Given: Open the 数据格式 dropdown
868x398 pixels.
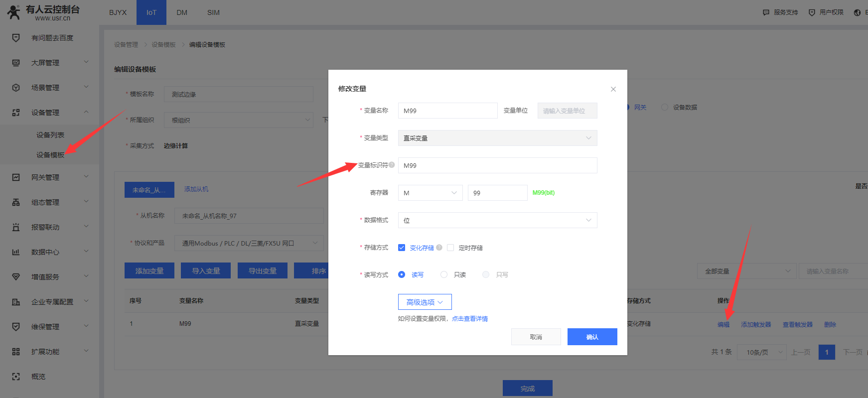Looking at the screenshot, I should (497, 220).
